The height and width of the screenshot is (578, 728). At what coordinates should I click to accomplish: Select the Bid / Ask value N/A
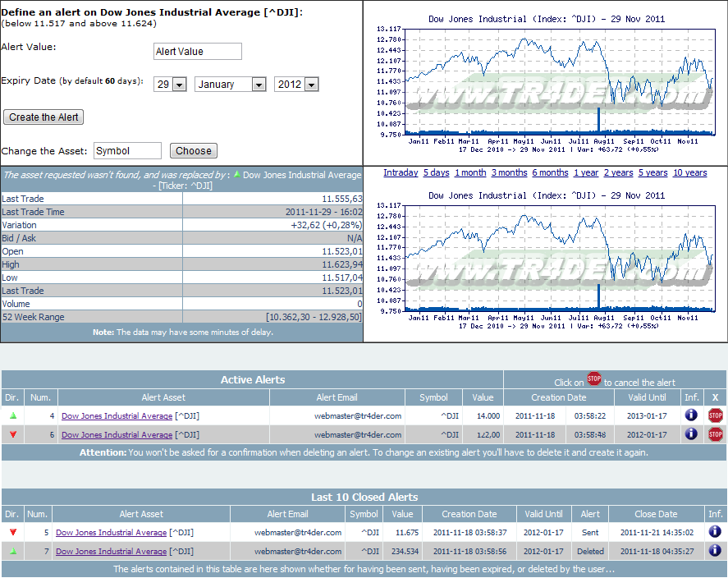tap(355, 238)
